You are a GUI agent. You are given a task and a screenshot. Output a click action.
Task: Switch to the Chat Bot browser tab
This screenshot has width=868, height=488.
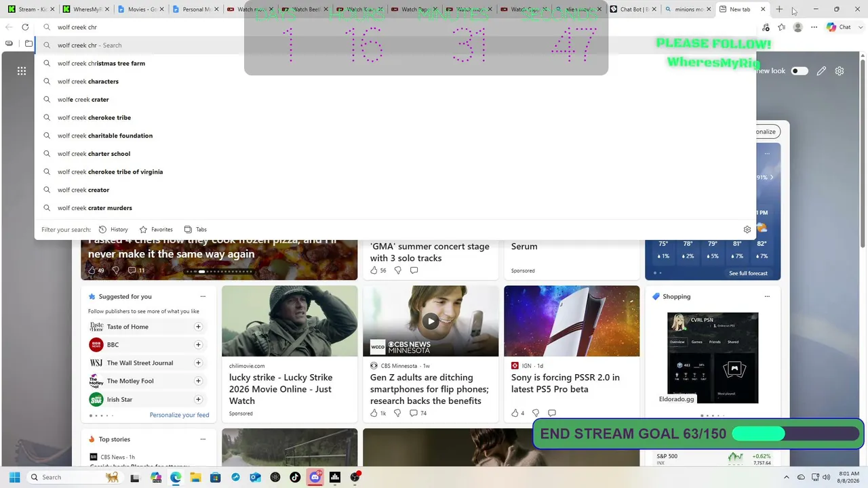631,9
